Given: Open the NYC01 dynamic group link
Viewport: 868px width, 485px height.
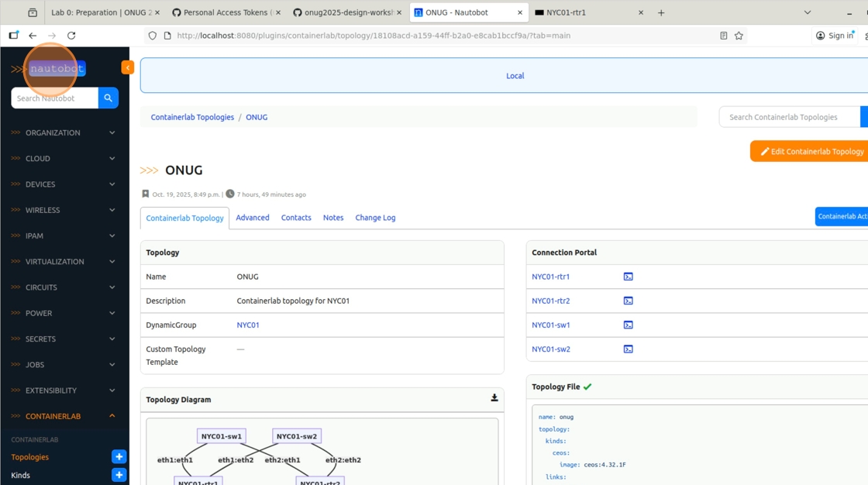Looking at the screenshot, I should [248, 325].
